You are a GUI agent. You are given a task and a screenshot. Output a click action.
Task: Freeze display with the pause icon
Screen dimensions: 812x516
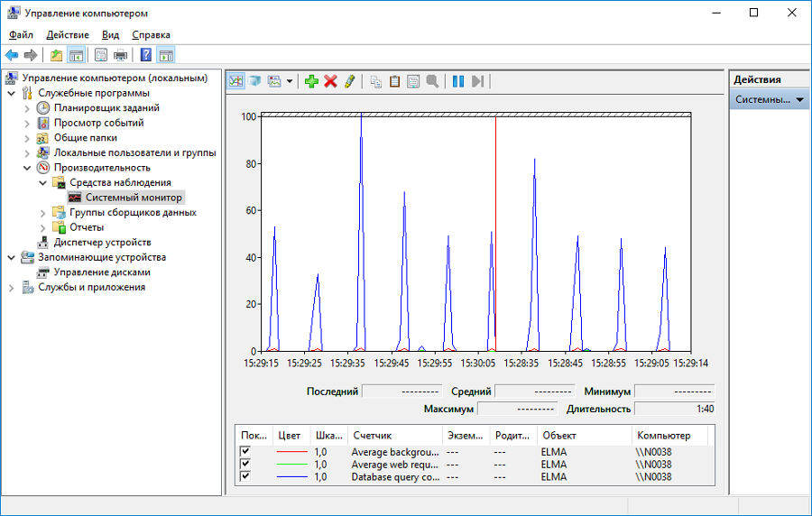(458, 81)
